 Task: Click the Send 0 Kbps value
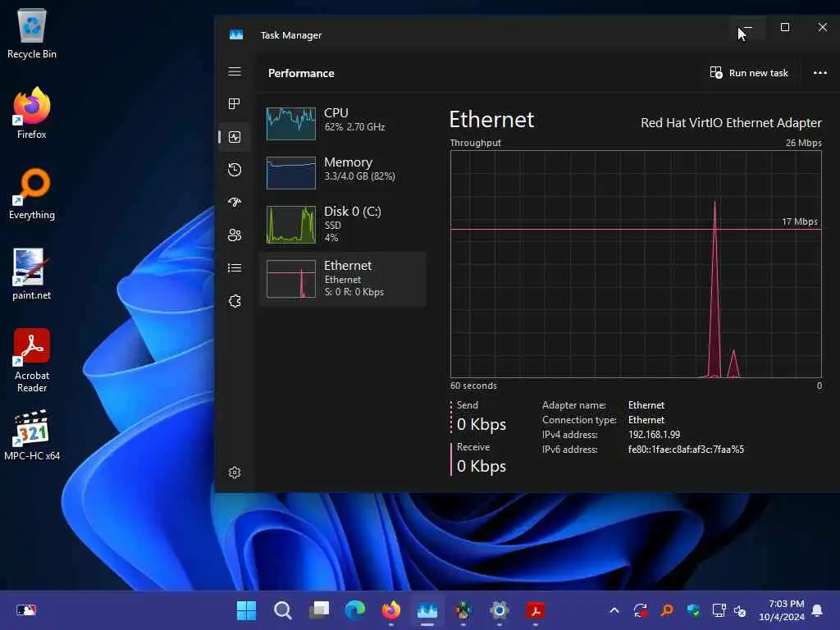click(481, 424)
